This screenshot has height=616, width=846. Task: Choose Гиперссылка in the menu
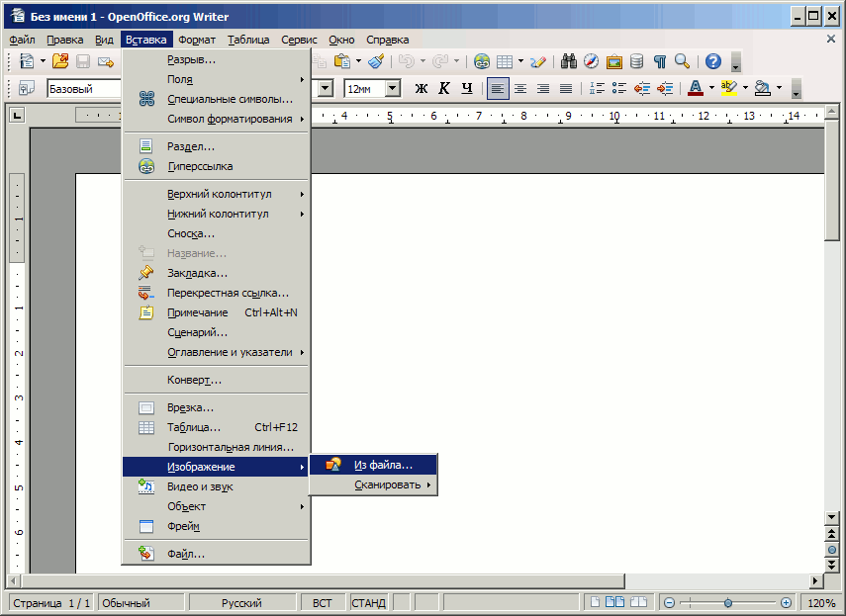[217, 166]
